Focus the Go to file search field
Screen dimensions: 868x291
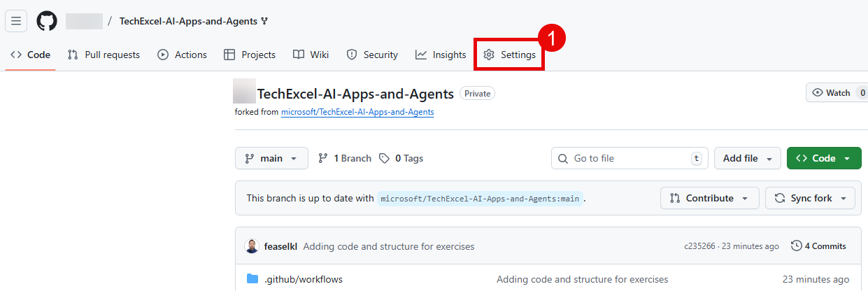click(x=629, y=158)
